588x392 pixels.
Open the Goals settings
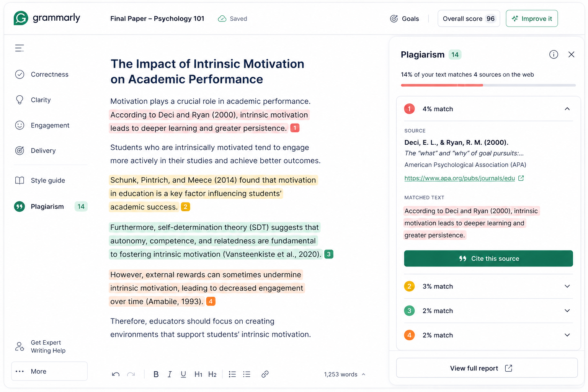tap(405, 18)
